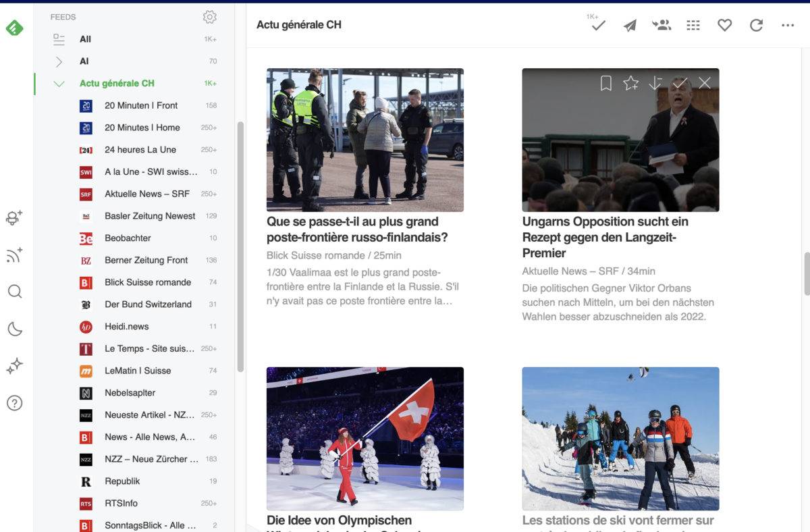
Task: Open ski station skiers thumbnail
Action: [x=620, y=439]
